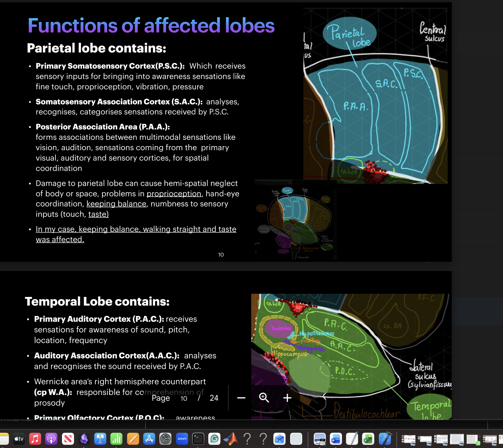Open Keynote from the Dock
503x448 pixels.
point(100,439)
